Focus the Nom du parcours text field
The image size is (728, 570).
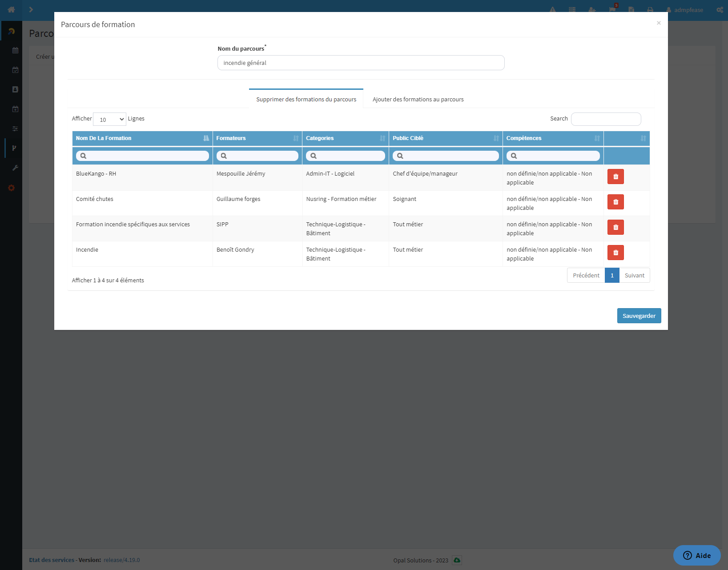[361, 63]
